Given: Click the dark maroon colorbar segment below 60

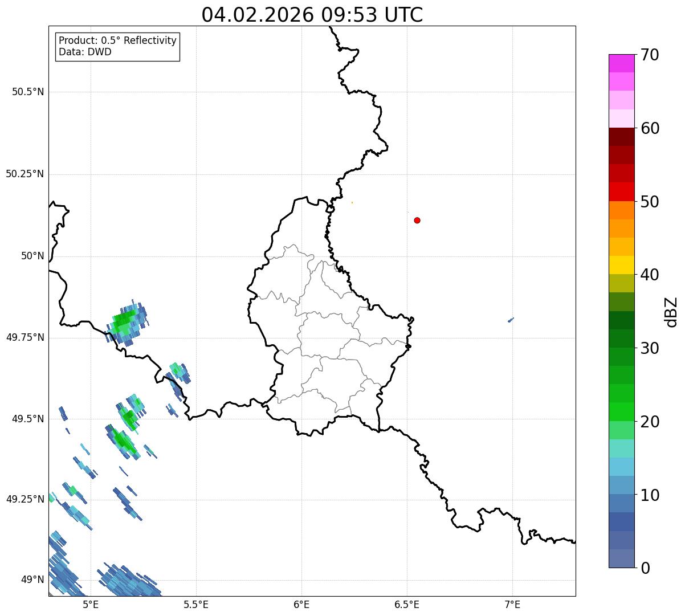Looking at the screenshot, I should 621,137.
